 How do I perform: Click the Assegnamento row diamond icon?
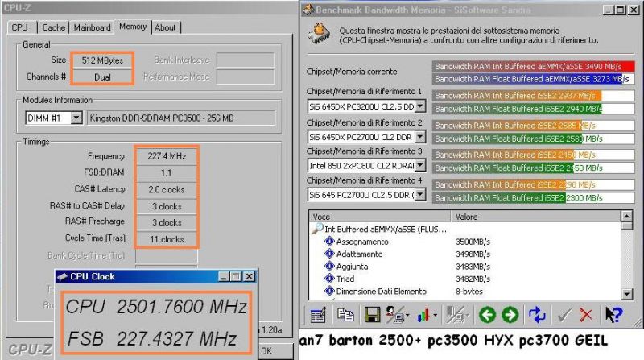point(329,242)
